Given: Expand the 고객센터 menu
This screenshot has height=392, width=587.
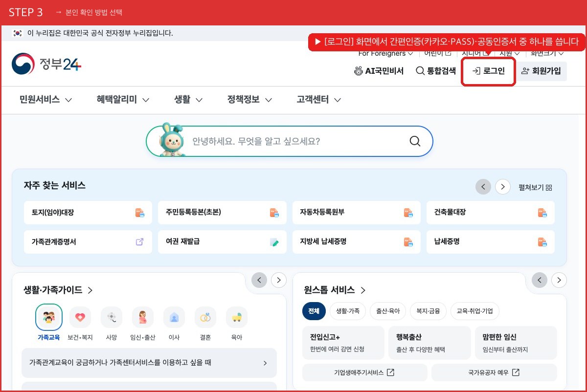Looking at the screenshot, I should point(319,100).
